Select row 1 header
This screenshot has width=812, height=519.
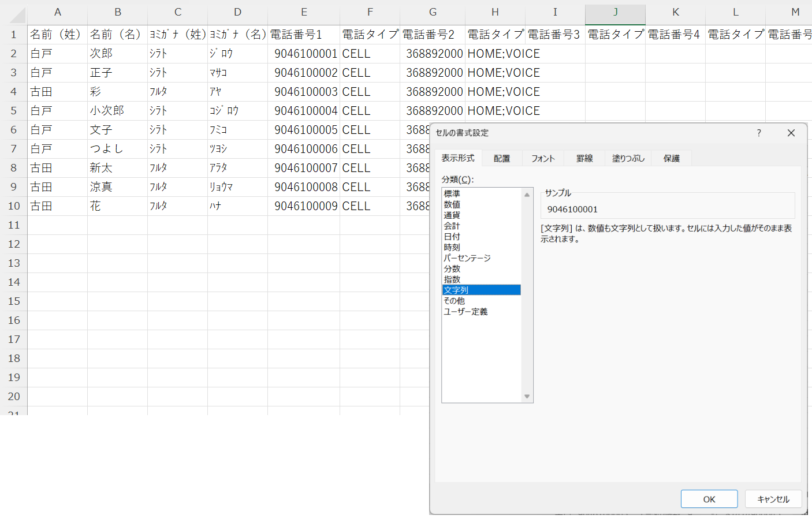14,35
